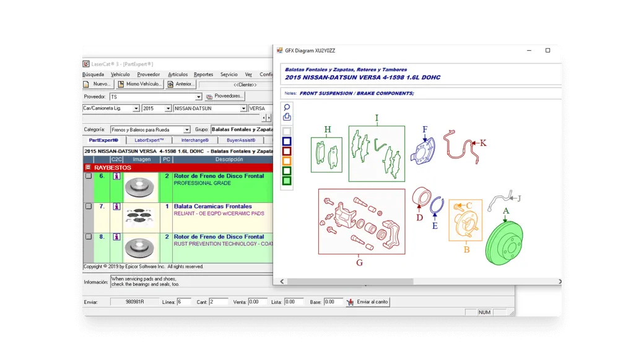Switch to the LaborExpert tab
The image size is (644, 362).
click(x=149, y=140)
